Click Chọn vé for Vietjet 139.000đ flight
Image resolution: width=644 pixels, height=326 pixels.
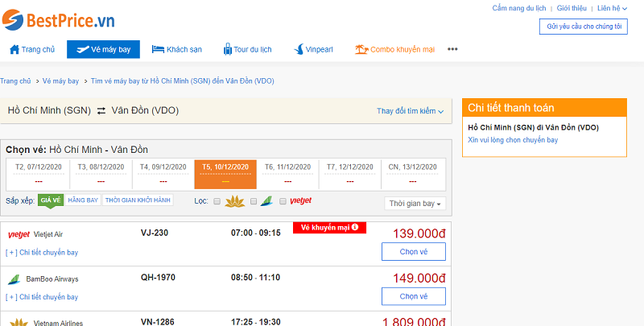click(x=414, y=252)
